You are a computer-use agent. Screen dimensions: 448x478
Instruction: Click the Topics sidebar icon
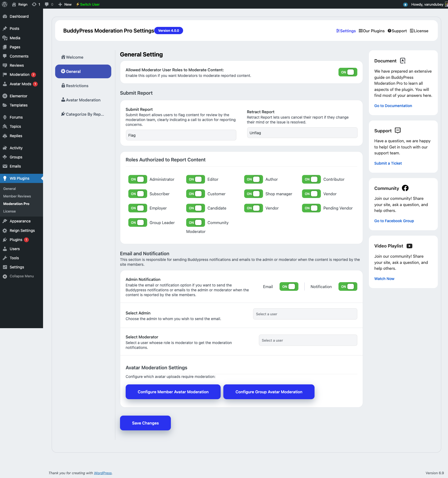pyautogui.click(x=5, y=126)
